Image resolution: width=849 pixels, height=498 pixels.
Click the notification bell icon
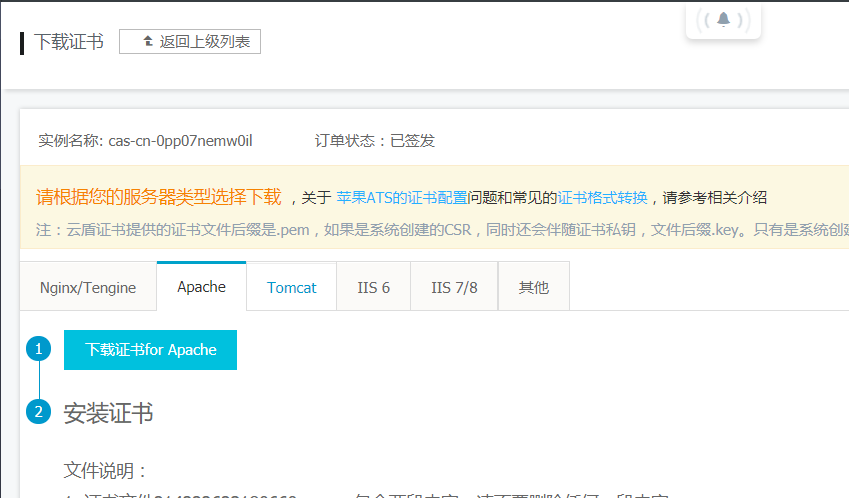coord(723,20)
